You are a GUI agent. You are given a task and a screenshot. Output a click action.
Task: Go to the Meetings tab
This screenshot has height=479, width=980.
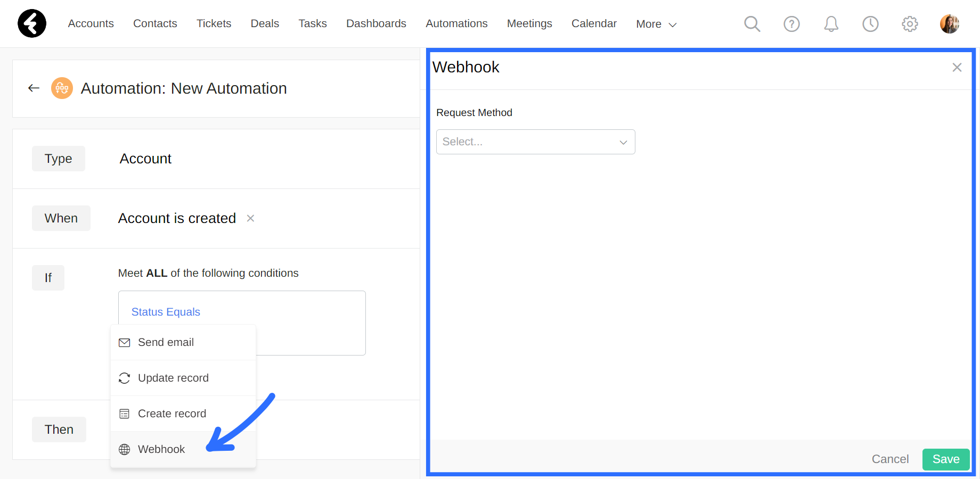click(529, 23)
